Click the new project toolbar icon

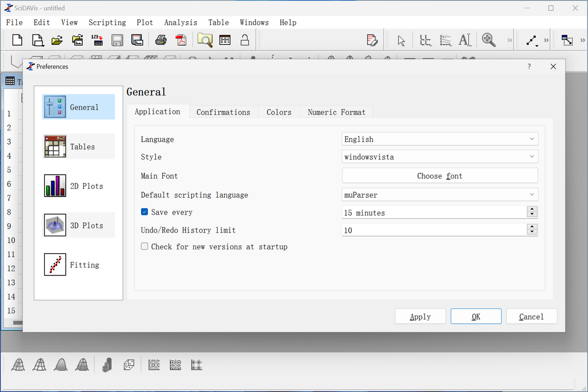coord(17,40)
